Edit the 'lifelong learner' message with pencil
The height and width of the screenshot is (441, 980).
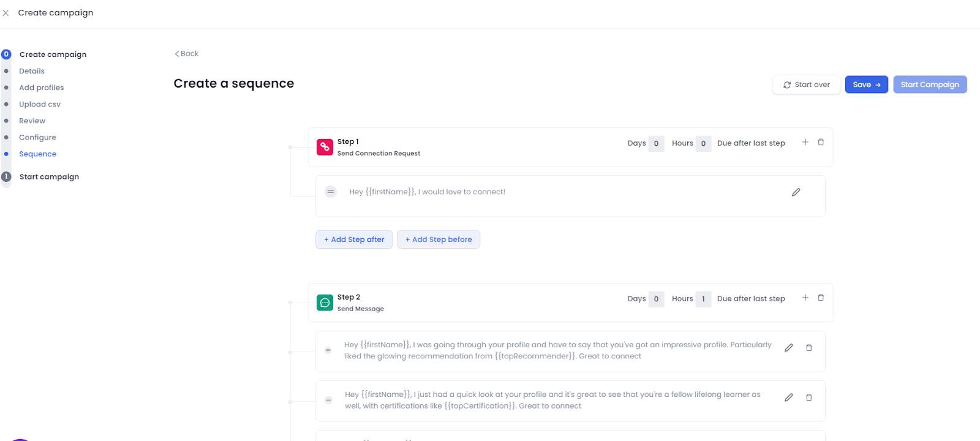(x=789, y=398)
